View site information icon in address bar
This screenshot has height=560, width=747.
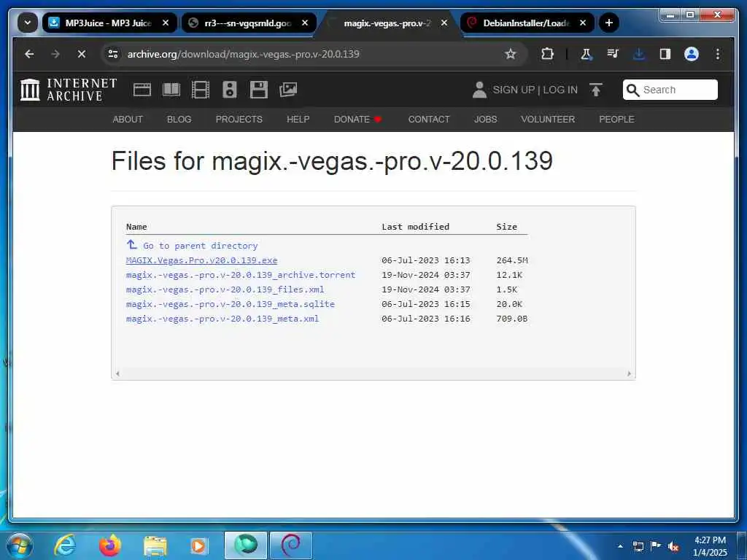[x=113, y=54]
